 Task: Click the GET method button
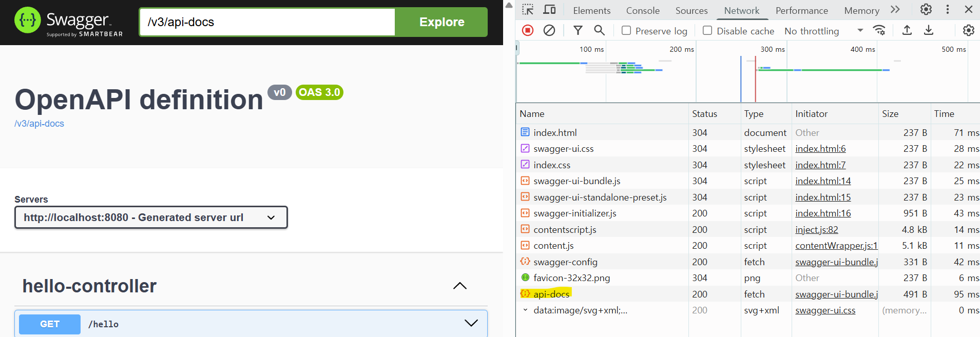pyautogui.click(x=50, y=324)
